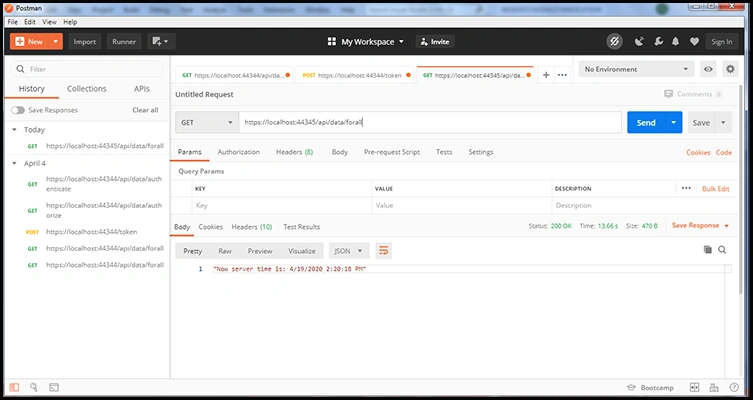The width and height of the screenshot is (753, 400).
Task: Switch to the Tests tab
Action: [x=444, y=152]
